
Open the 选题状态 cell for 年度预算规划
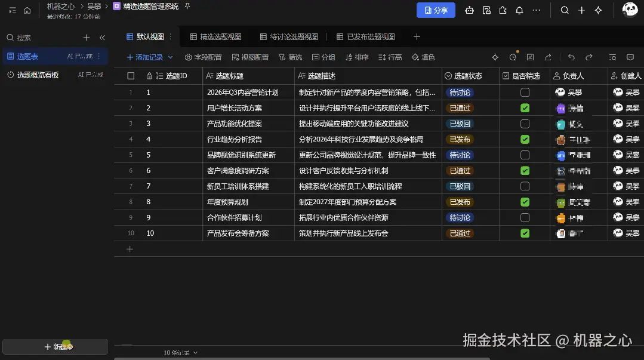[x=470, y=202]
